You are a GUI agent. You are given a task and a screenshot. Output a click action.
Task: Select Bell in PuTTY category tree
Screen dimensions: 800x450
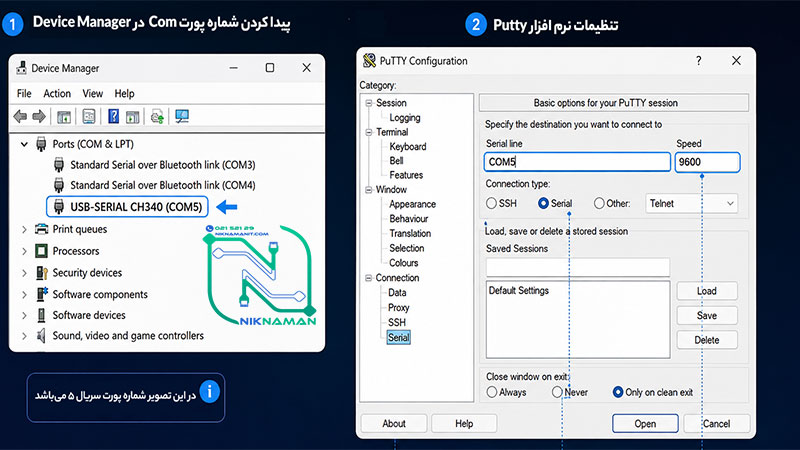pyautogui.click(x=396, y=161)
